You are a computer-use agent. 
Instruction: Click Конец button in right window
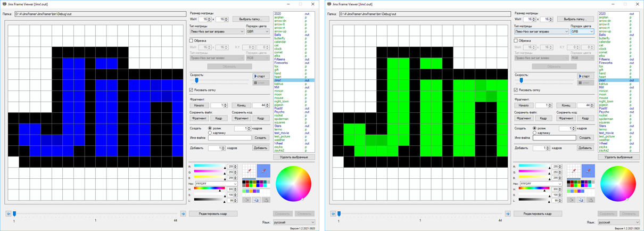[x=566, y=105]
